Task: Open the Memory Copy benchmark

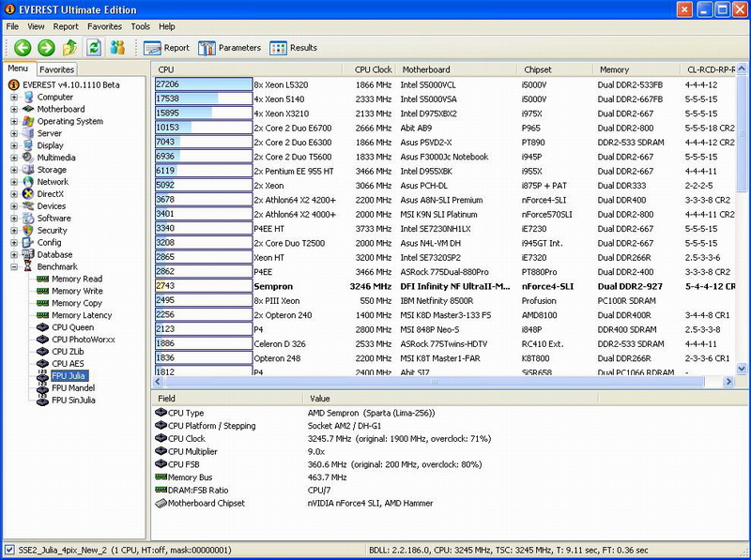Action: (x=77, y=303)
